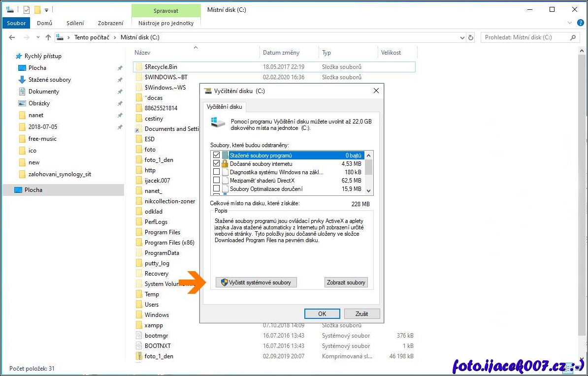Open Obrázky in the sidebar

coord(39,103)
